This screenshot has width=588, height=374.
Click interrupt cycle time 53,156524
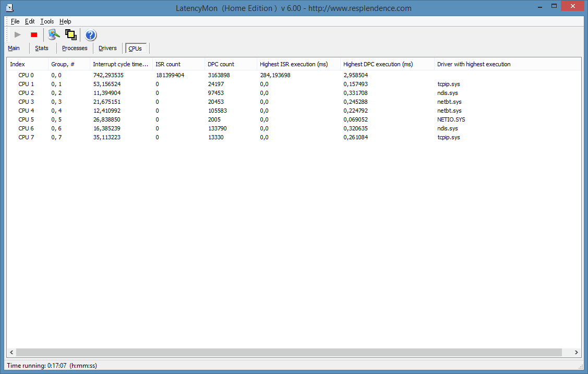107,84
